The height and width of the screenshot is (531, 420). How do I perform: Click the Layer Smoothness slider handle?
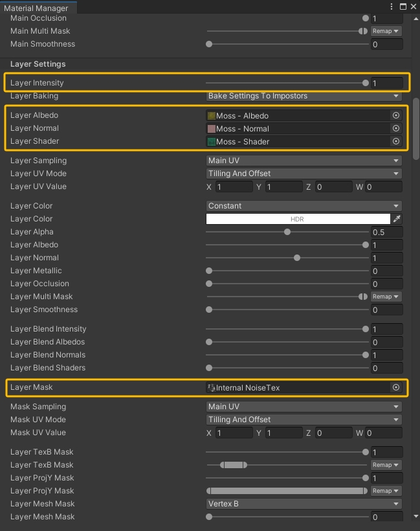(209, 310)
